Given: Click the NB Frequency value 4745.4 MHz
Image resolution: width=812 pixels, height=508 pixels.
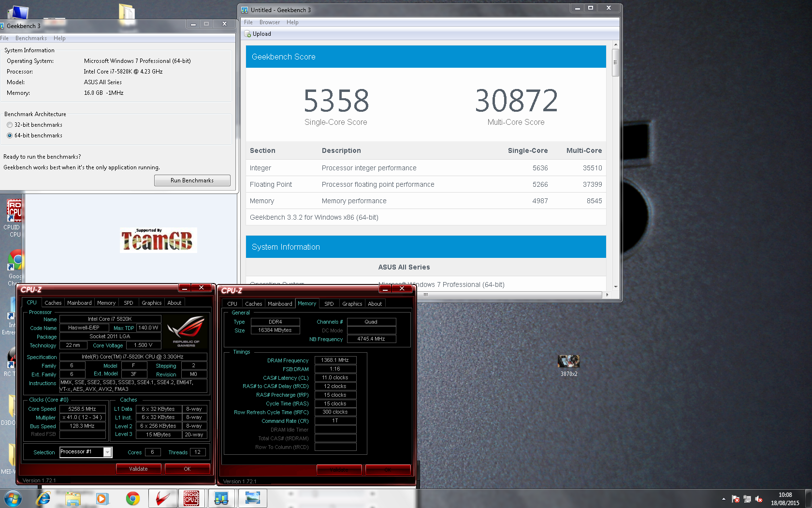Looking at the screenshot, I should 371,339.
